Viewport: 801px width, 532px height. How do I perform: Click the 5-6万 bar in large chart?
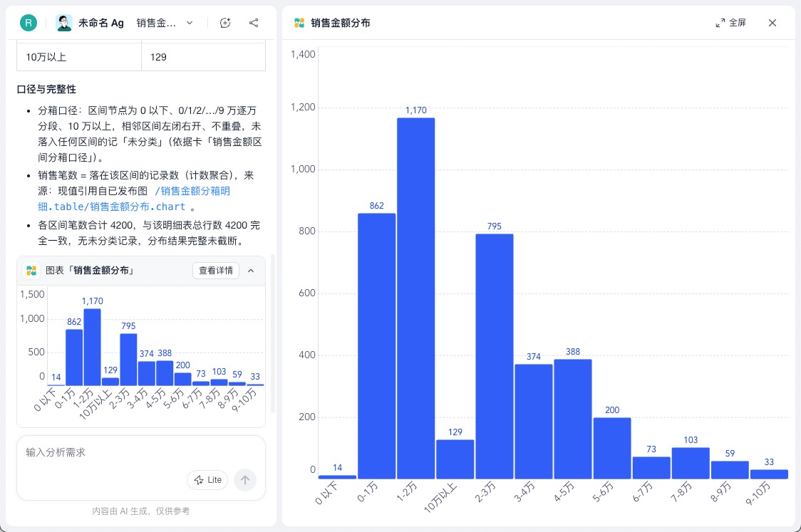tap(612, 448)
